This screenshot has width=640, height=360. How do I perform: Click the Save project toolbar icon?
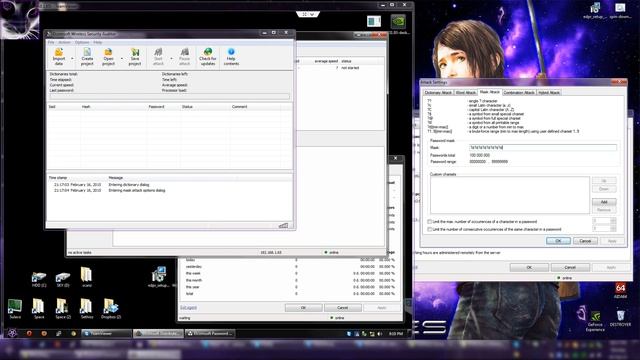(135, 57)
